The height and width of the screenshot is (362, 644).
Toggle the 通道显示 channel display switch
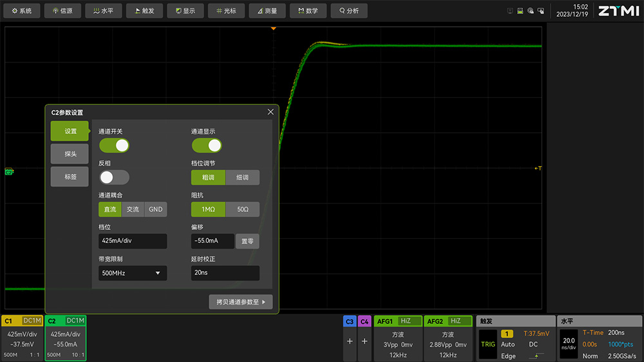point(207,146)
